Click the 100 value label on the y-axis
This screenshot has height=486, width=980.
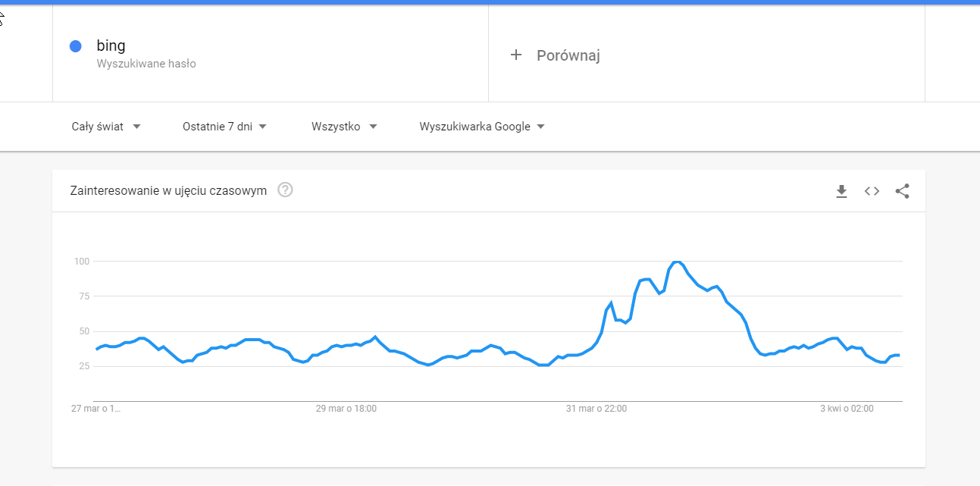click(82, 262)
